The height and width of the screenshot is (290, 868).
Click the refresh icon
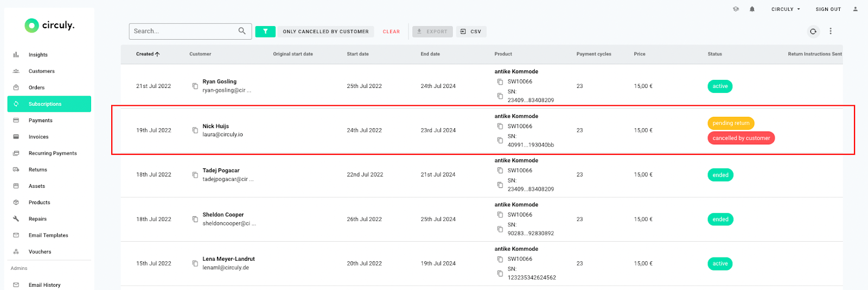[x=813, y=31]
